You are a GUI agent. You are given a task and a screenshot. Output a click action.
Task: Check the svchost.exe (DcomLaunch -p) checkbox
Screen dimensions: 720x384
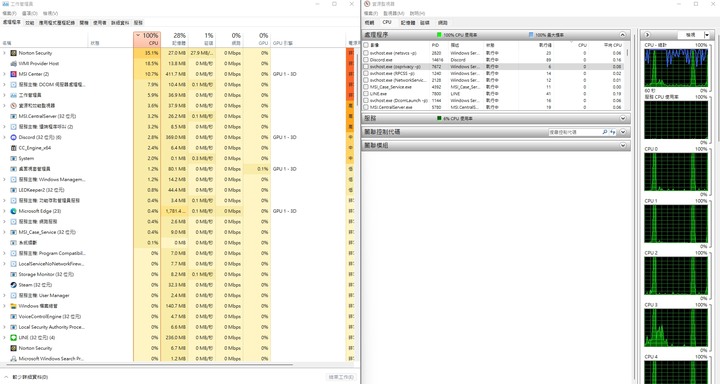pyautogui.click(x=366, y=100)
